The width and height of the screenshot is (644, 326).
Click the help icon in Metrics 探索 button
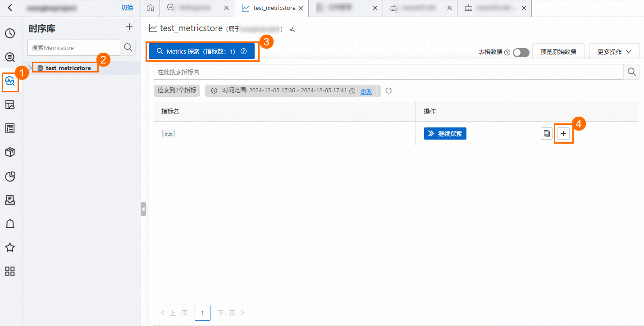(x=244, y=51)
